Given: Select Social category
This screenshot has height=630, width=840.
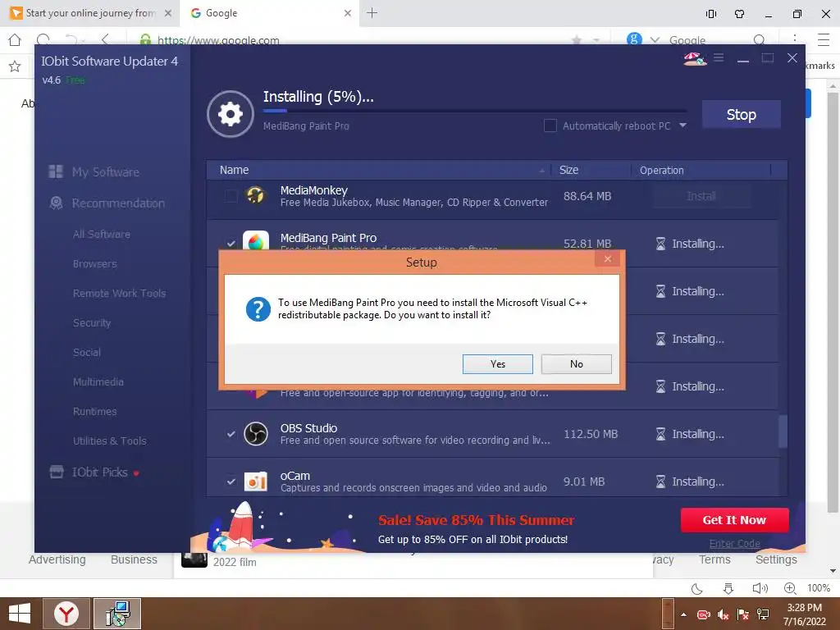Looking at the screenshot, I should point(86,352).
